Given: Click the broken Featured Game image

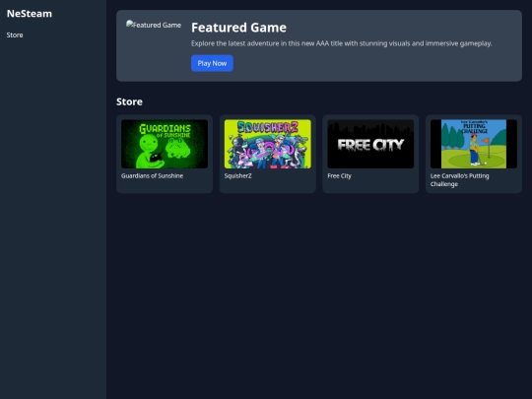Looking at the screenshot, I should [154, 25].
